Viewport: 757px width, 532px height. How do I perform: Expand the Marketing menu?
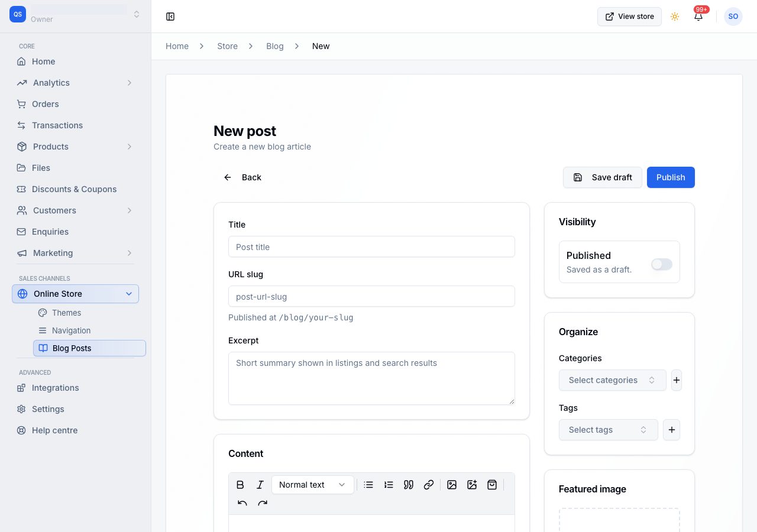pyautogui.click(x=75, y=253)
